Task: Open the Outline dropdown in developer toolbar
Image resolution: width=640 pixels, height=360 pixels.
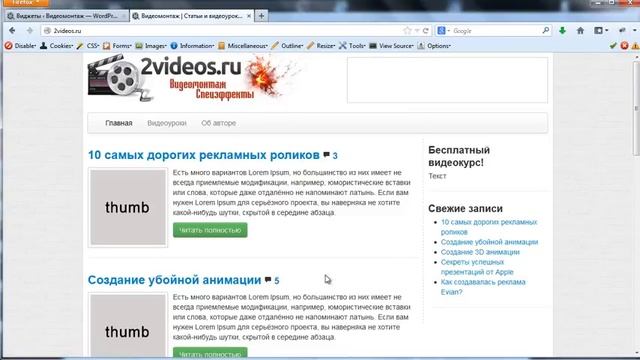Action: click(x=287, y=46)
